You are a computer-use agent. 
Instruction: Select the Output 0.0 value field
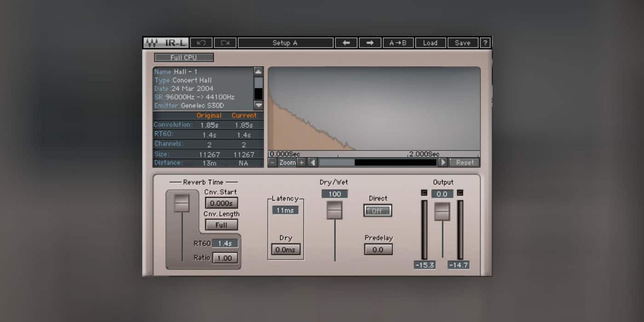[x=442, y=194]
